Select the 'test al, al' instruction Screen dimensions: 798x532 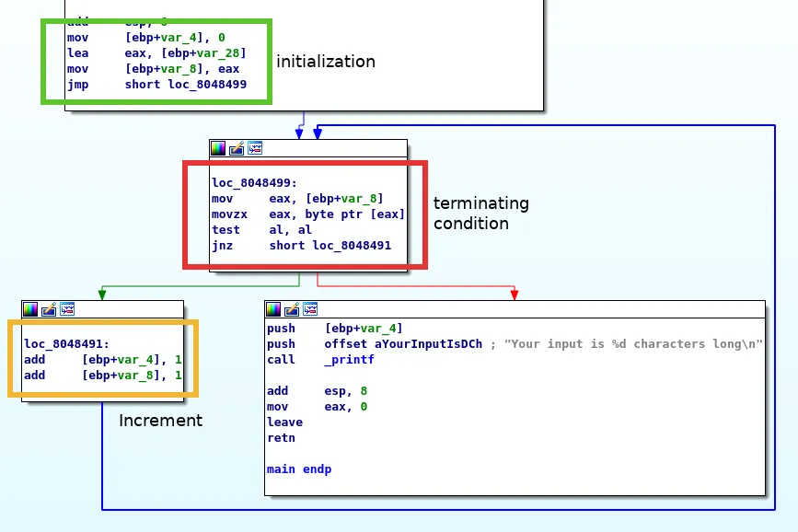pos(261,230)
